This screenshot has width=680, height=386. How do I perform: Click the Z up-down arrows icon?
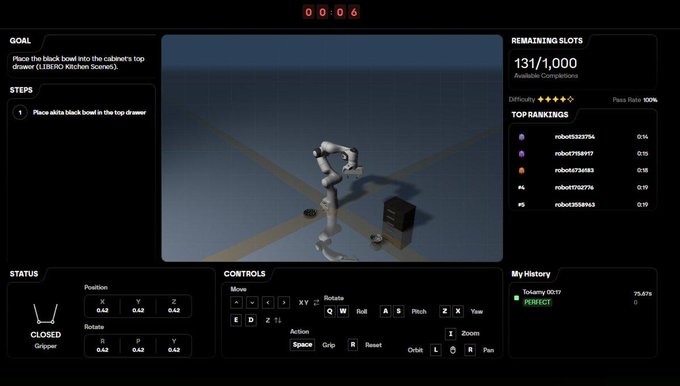tap(278, 320)
